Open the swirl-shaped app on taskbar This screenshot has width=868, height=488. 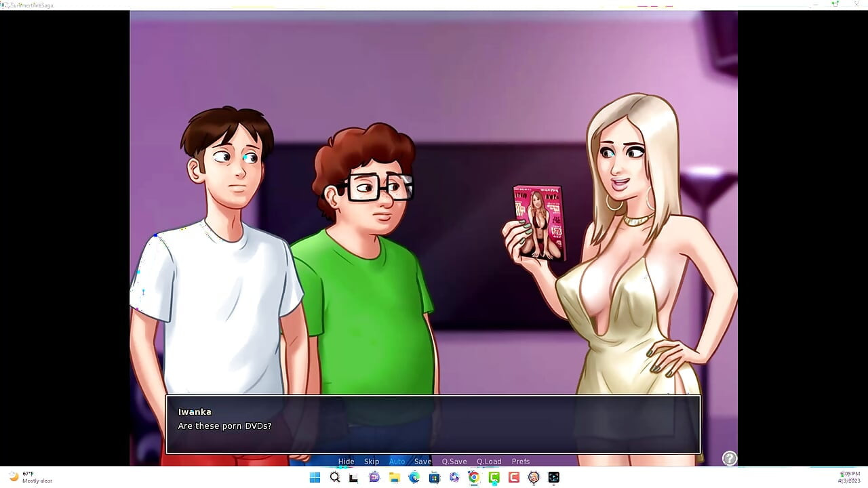click(x=454, y=478)
